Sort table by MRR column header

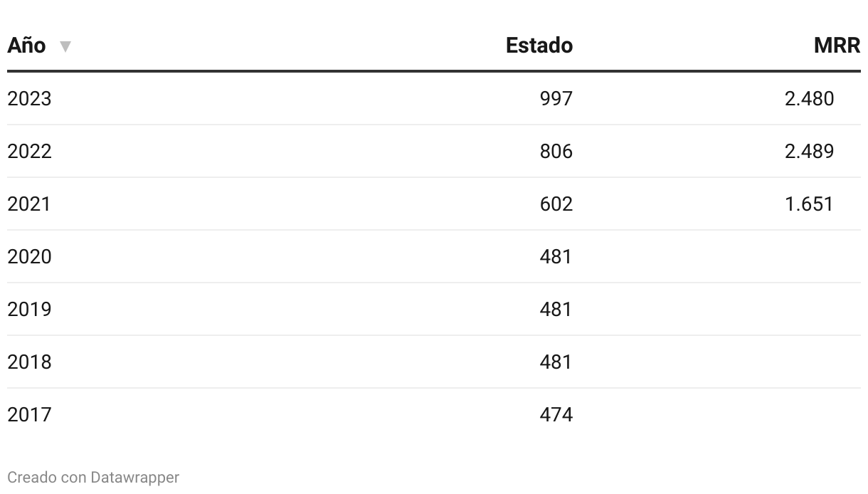pyautogui.click(x=837, y=46)
